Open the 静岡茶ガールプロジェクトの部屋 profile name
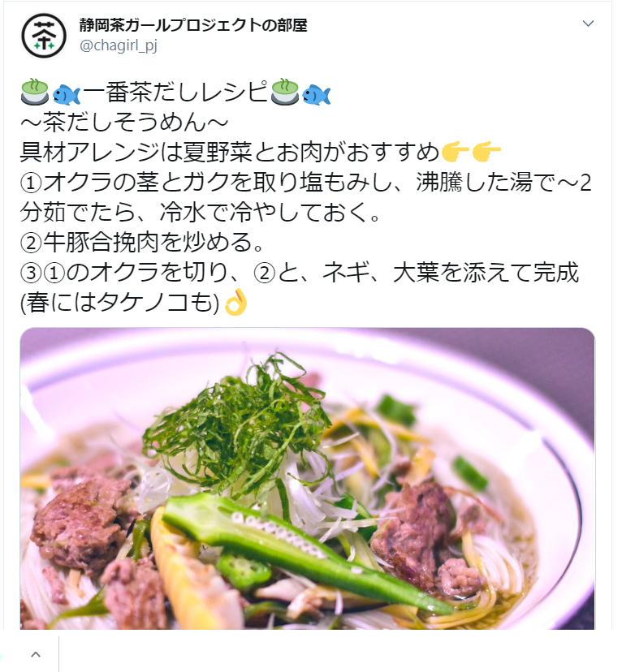The width and height of the screenshot is (635, 672). [193, 25]
